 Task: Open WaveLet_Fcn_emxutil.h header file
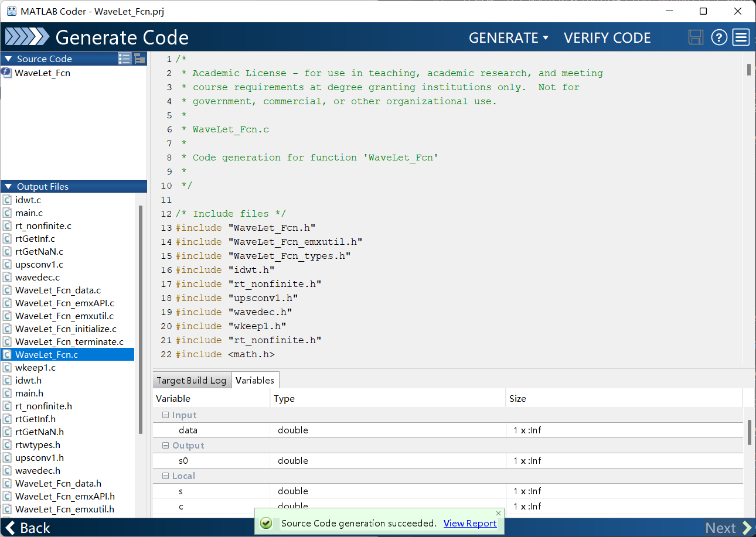point(65,509)
